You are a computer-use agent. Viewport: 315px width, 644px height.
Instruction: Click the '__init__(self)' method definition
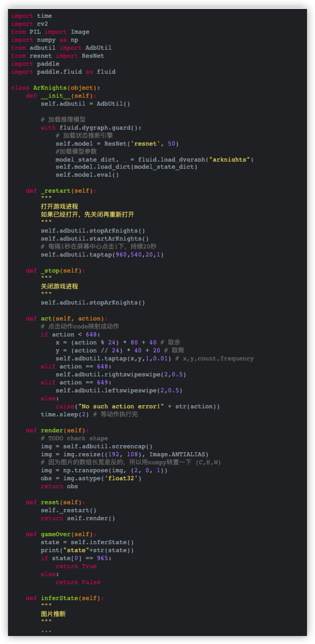coord(61,96)
